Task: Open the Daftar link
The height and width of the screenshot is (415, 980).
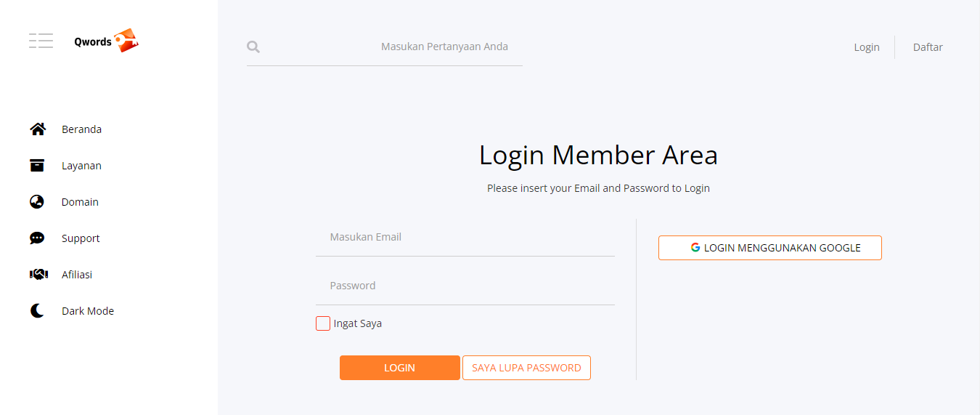Action: click(x=928, y=47)
